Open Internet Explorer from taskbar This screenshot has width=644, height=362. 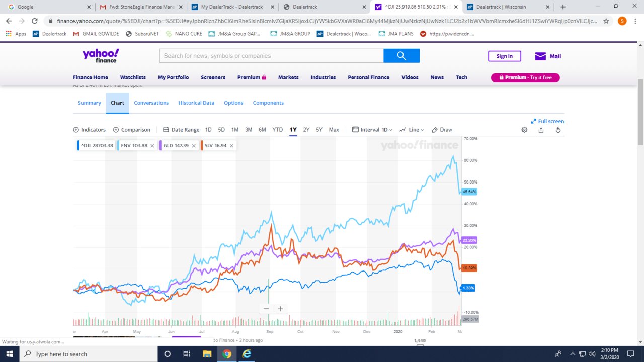pos(247,354)
